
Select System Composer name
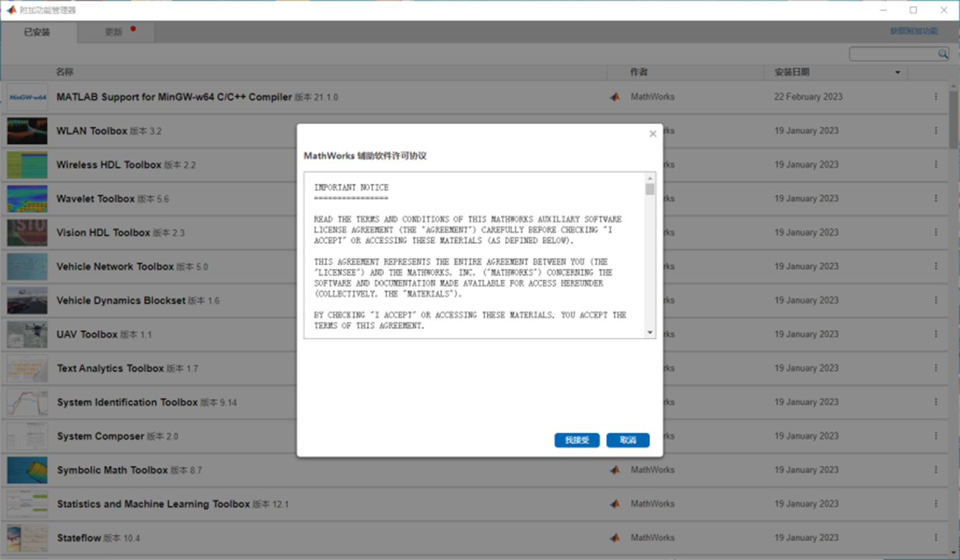coord(101,436)
